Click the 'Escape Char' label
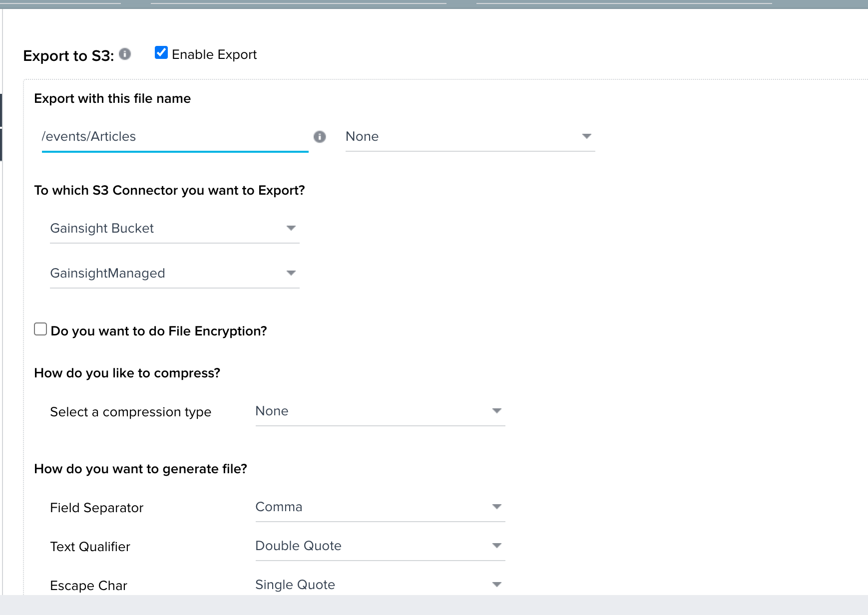The height and width of the screenshot is (615, 868). coord(88,586)
